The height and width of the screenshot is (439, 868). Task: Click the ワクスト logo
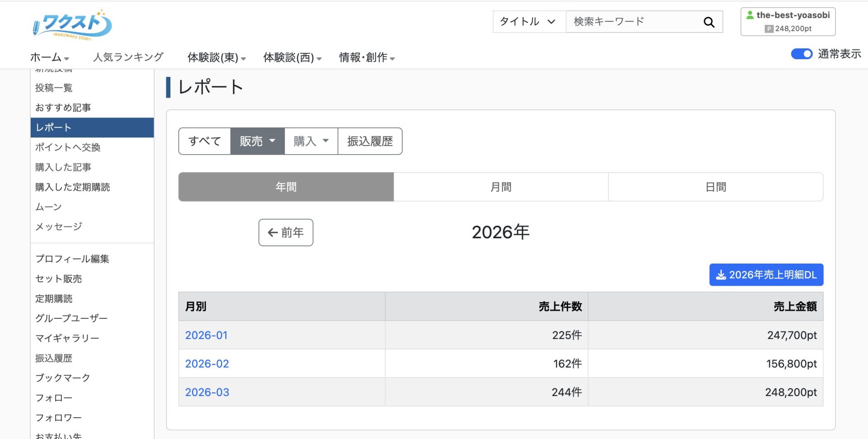coord(70,25)
